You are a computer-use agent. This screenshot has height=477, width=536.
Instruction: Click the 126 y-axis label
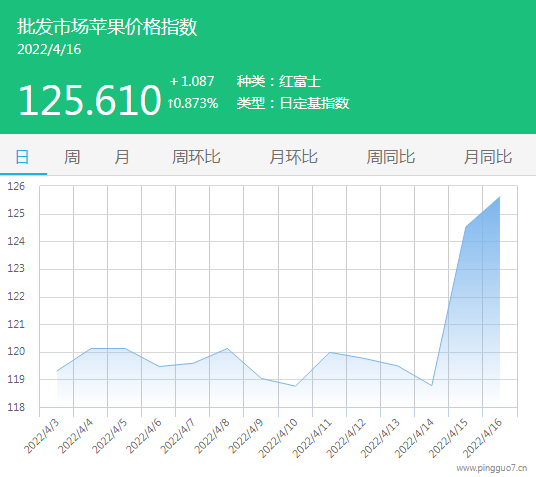click(16, 186)
